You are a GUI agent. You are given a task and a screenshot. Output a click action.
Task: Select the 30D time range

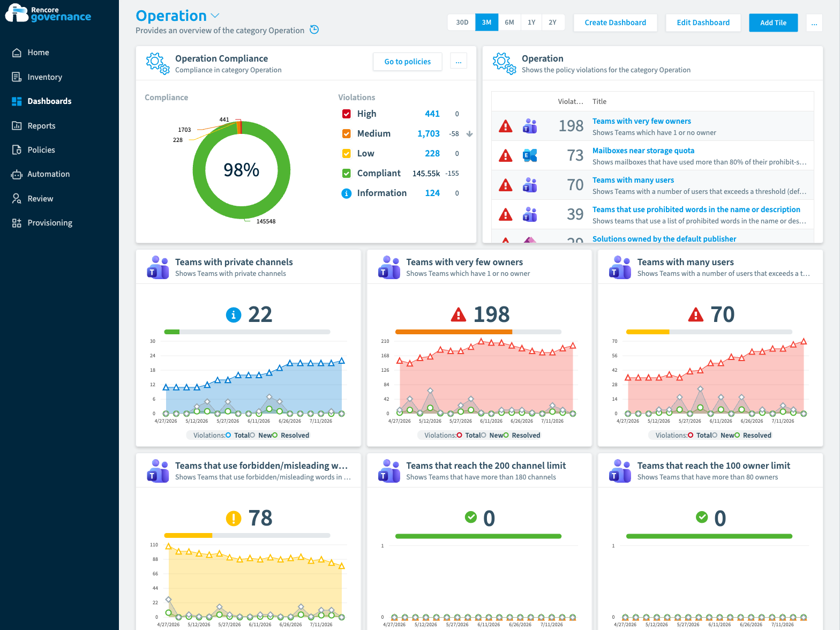[x=462, y=22]
